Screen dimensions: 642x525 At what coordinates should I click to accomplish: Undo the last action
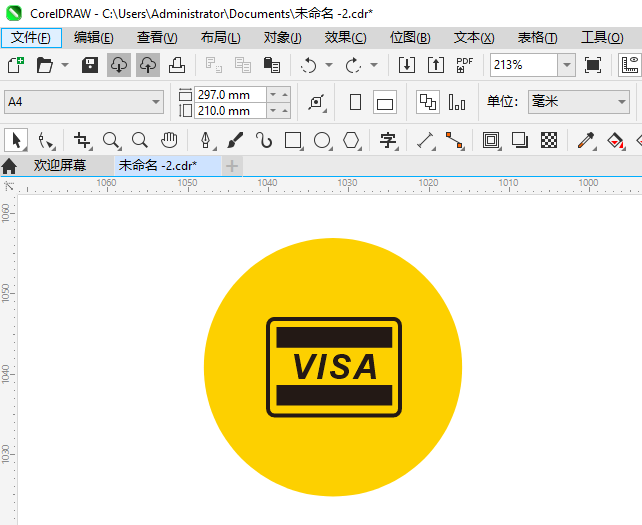(308, 65)
